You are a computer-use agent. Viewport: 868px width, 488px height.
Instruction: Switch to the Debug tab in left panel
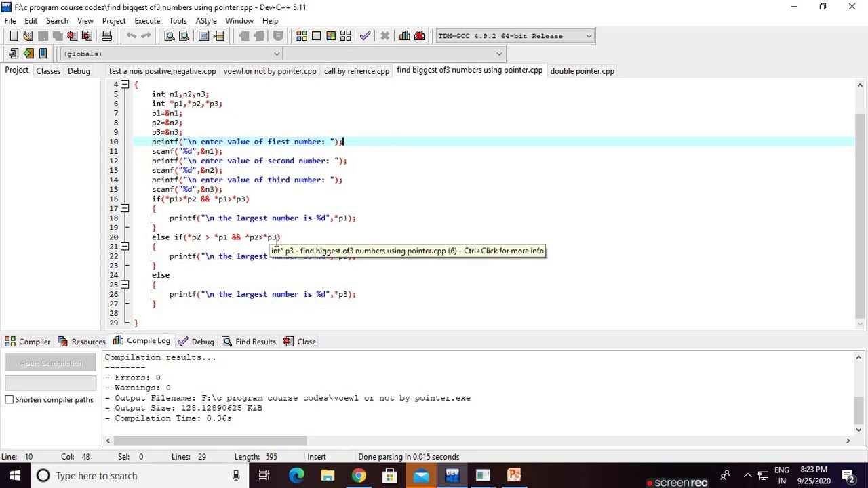pos(79,71)
